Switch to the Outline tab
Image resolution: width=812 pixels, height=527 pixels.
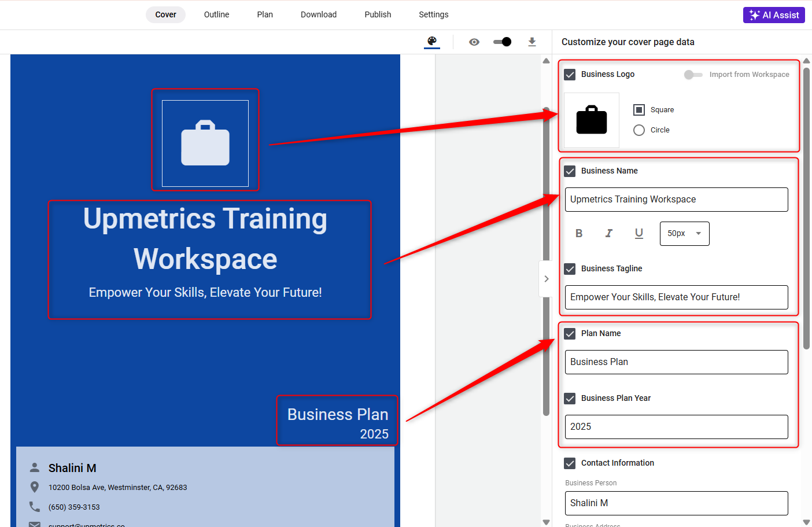click(x=216, y=14)
